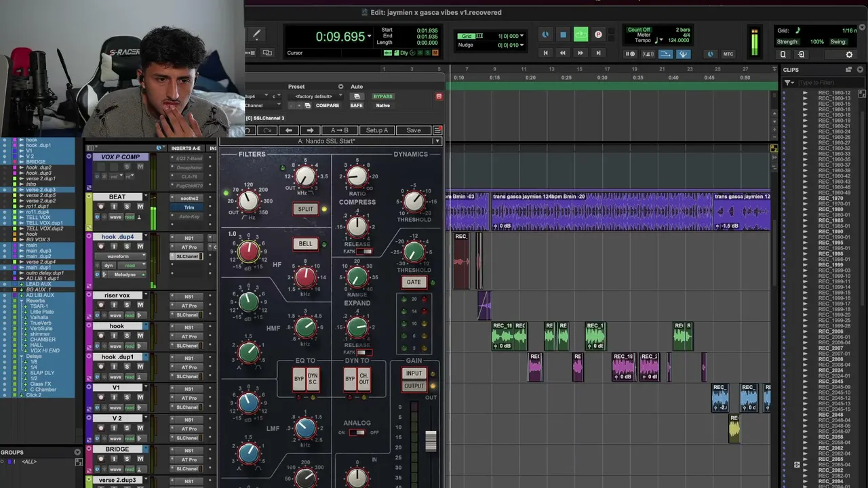
Task: Click the Count Off button
Action: point(639,30)
